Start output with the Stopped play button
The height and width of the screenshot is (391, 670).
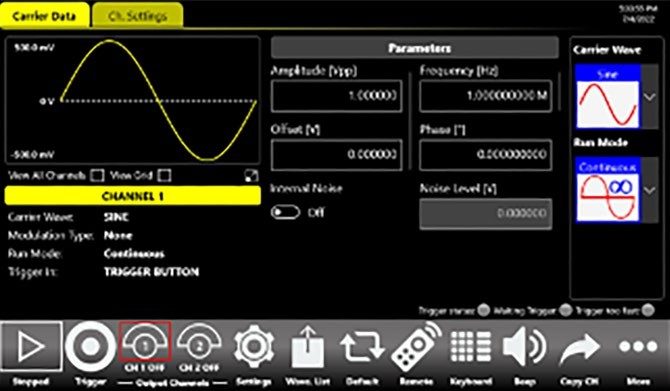(x=31, y=346)
